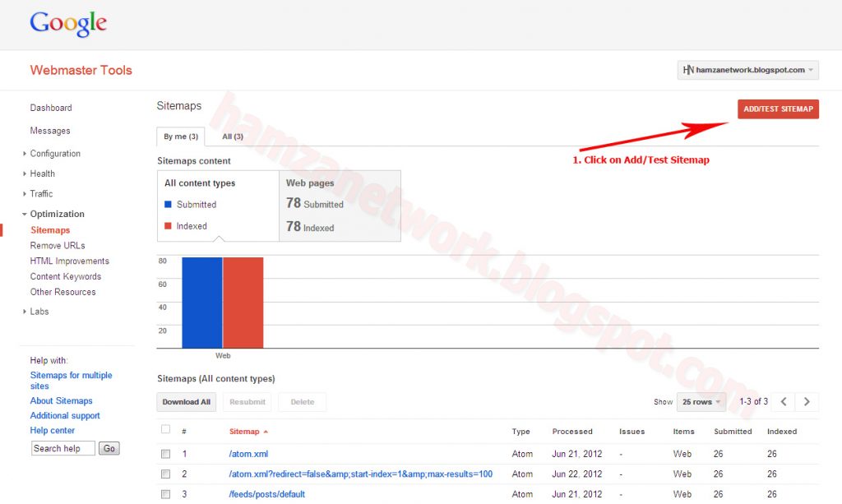Open HTML Improvements page

69,261
